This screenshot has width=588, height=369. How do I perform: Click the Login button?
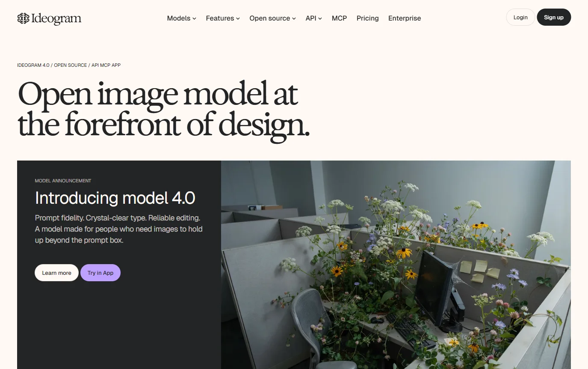[520, 17]
